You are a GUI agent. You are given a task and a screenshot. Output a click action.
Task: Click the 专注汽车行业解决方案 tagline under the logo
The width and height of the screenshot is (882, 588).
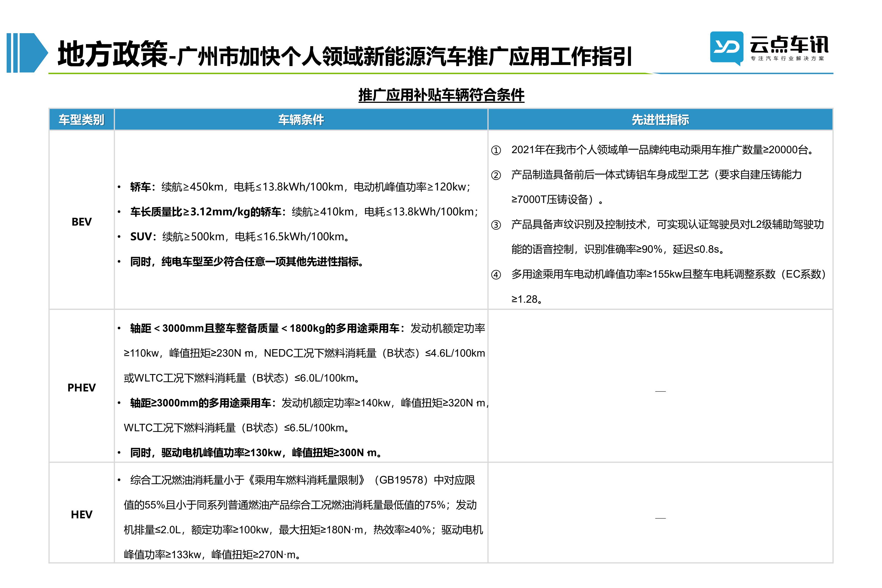click(x=787, y=59)
